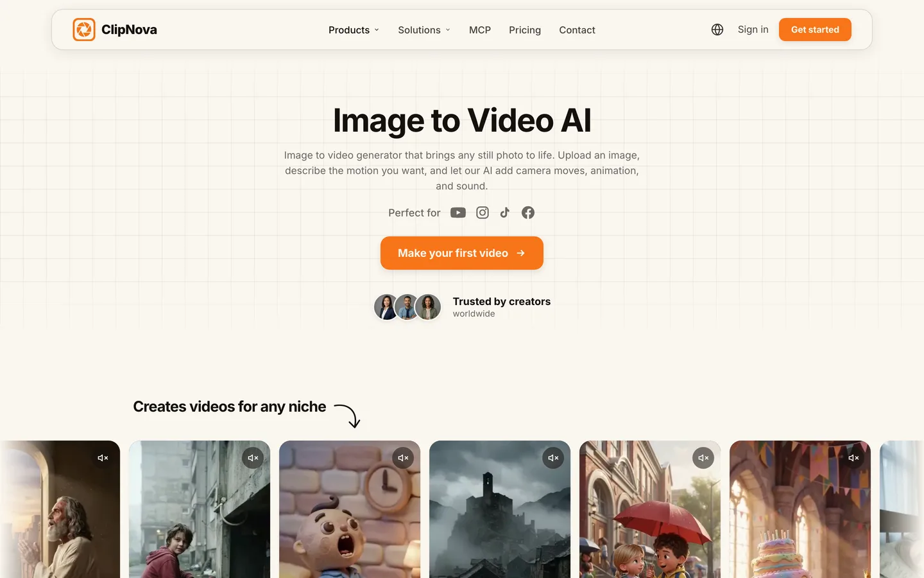Open the language globe selector
Screen dimensions: 924x578
[x=717, y=30]
